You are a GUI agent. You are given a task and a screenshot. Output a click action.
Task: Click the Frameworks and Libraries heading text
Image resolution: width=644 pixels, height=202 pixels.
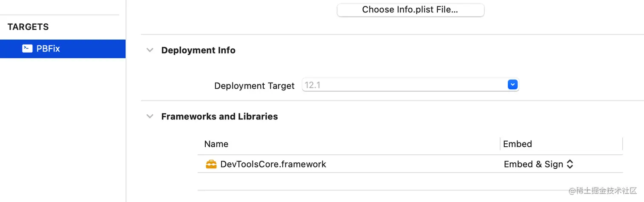(219, 117)
